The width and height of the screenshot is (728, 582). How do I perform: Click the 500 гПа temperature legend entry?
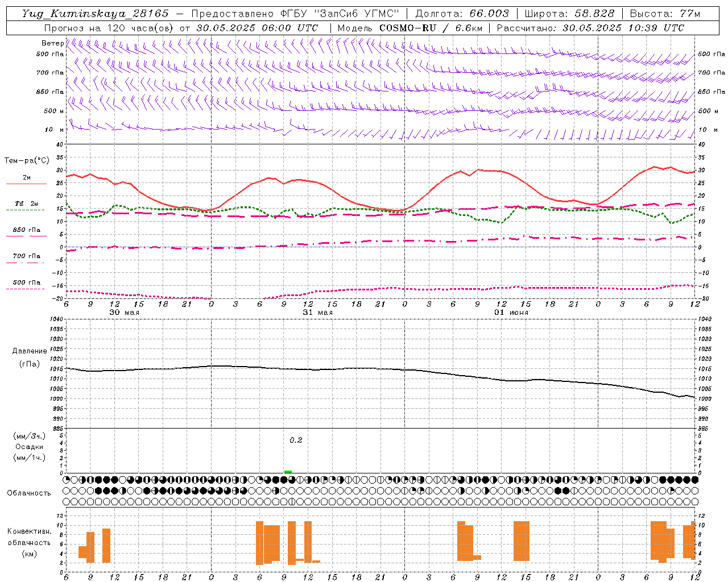pos(26,285)
